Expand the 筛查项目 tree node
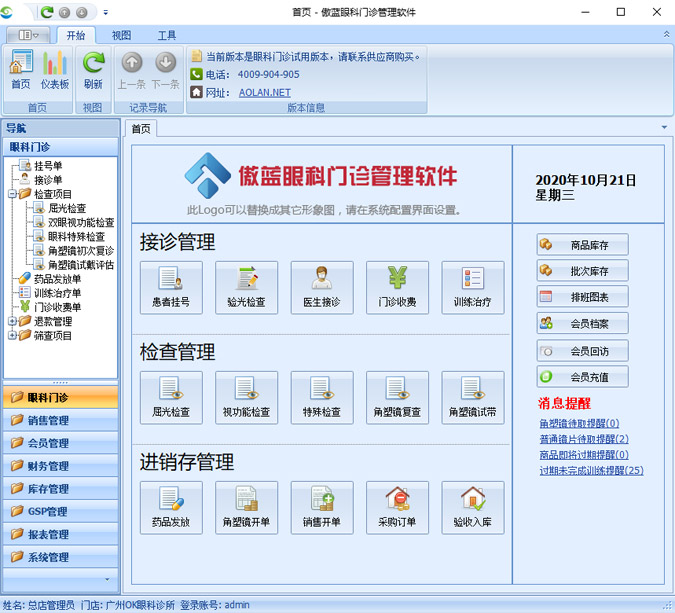The width and height of the screenshot is (675, 613). pos(12,336)
